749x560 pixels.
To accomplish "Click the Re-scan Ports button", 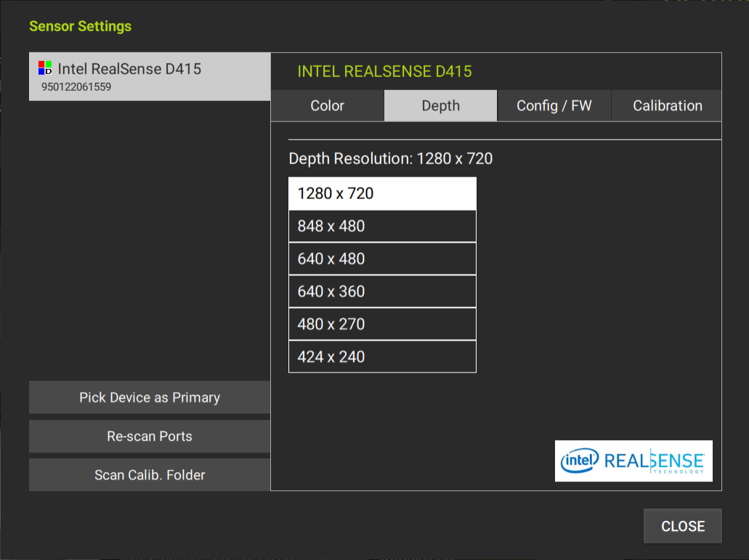I will (x=150, y=437).
